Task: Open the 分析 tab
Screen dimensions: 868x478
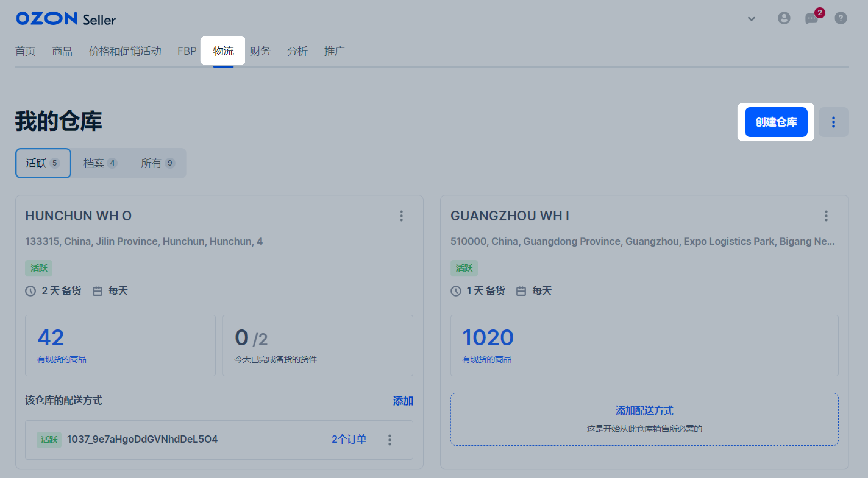Action: [x=297, y=51]
